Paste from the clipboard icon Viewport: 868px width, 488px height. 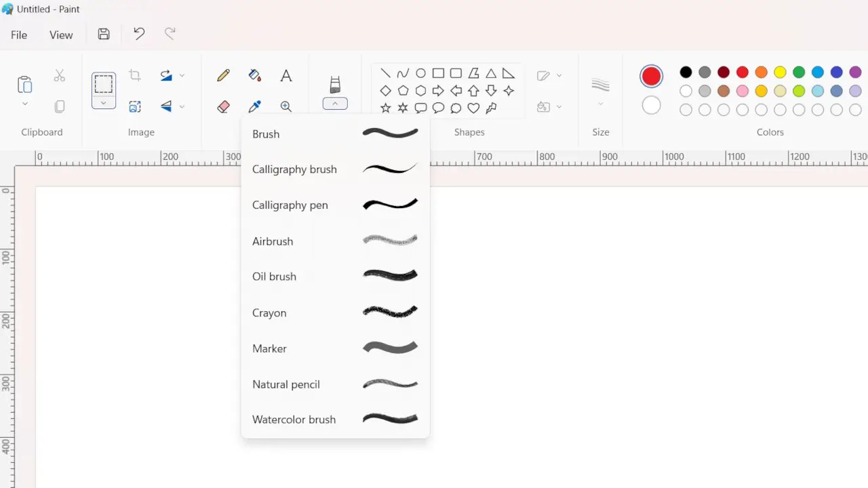click(x=24, y=85)
